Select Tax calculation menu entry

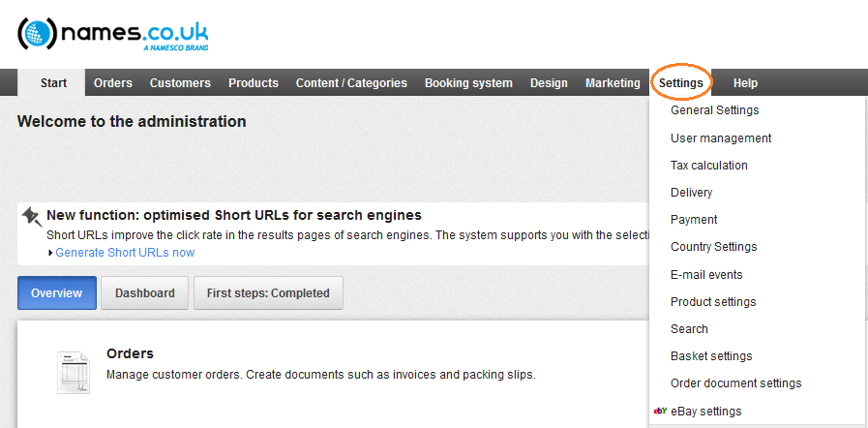pyautogui.click(x=709, y=165)
